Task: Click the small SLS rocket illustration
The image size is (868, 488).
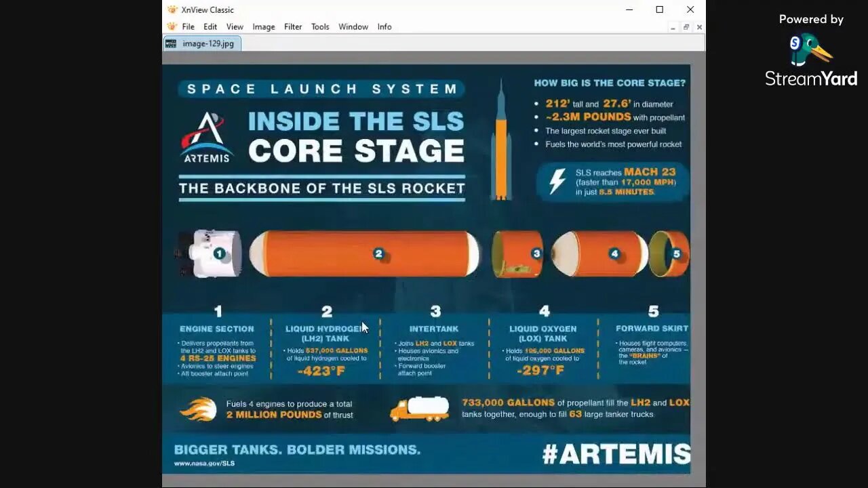Action: pos(501,140)
